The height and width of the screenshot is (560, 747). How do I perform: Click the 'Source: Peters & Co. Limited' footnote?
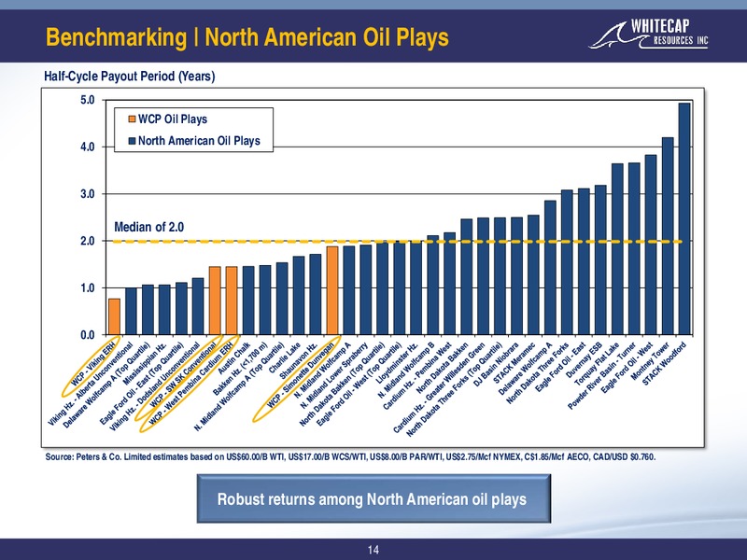pyautogui.click(x=350, y=457)
